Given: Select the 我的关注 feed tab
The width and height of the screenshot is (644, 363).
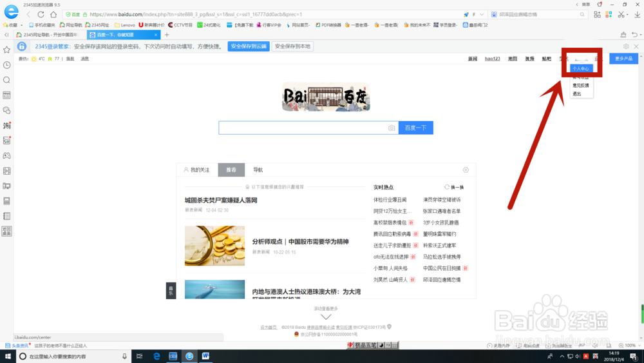Looking at the screenshot, I should [196, 170].
